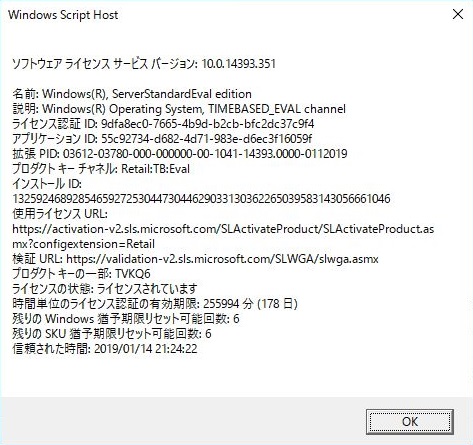Click the TIMEBASED_EVAL channel description line
This screenshot has width=473, height=445.
pyautogui.click(x=179, y=109)
